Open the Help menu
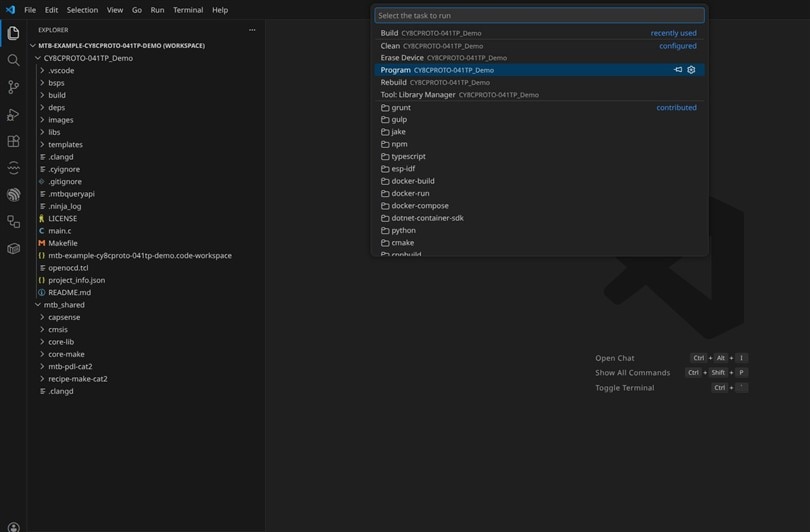This screenshot has width=810, height=532. pos(220,10)
